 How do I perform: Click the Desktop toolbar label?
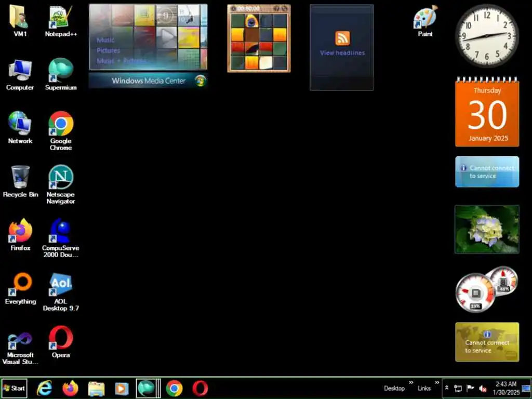[394, 389]
